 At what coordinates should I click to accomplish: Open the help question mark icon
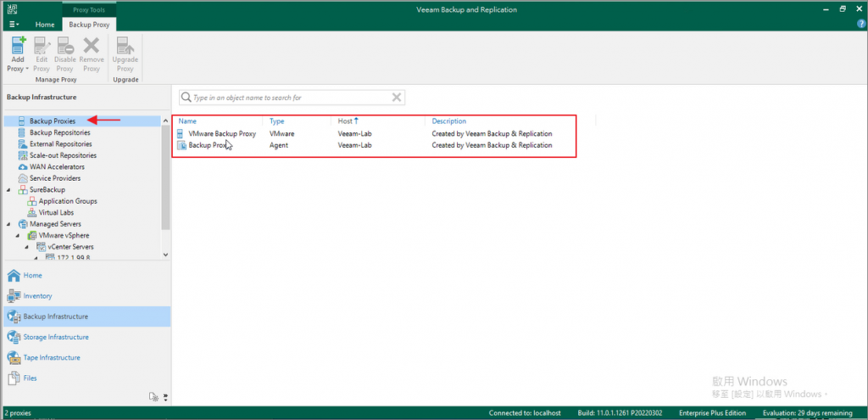(x=861, y=24)
